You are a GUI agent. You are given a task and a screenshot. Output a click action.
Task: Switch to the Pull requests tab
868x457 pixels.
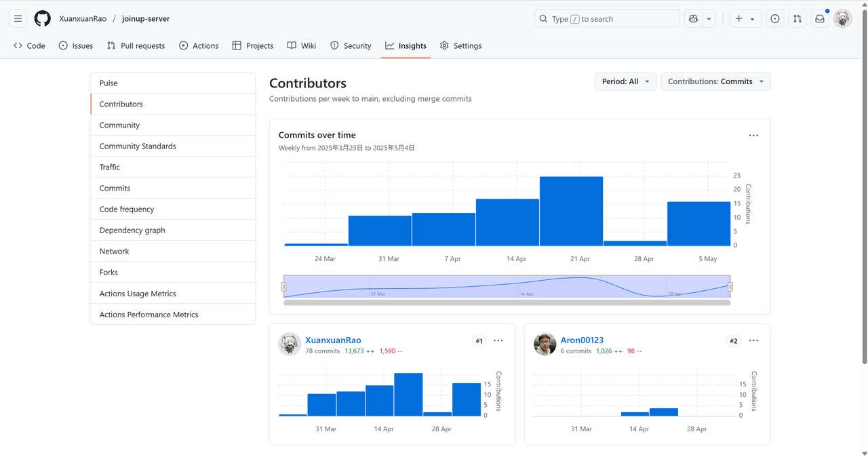(136, 45)
